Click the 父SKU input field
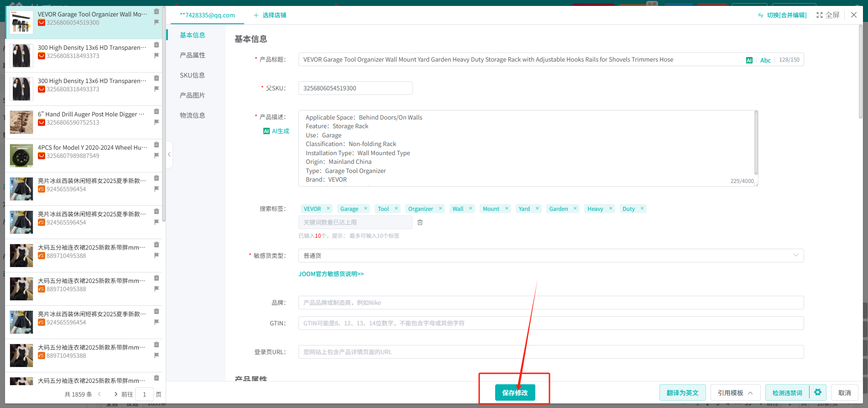 coord(355,88)
